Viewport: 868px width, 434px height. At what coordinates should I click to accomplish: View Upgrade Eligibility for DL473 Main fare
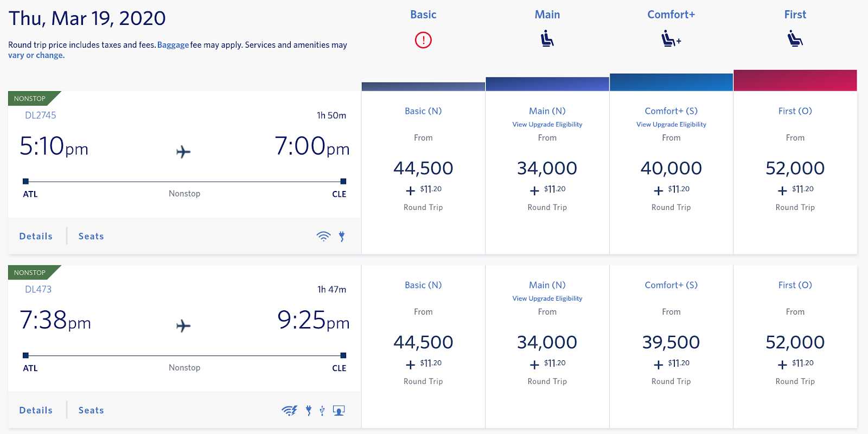tap(547, 298)
